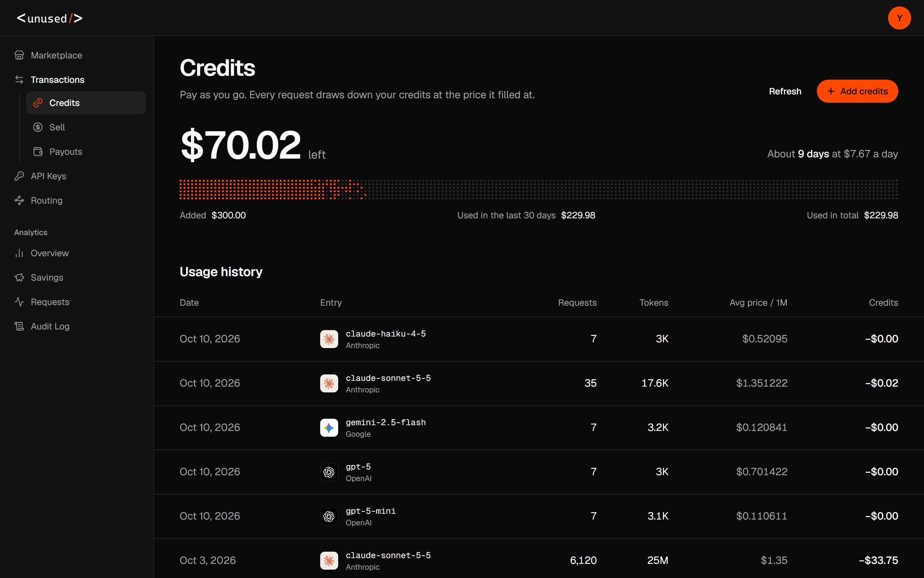The width and height of the screenshot is (924, 578).
Task: Select the Sell submenu item
Action: point(86,127)
